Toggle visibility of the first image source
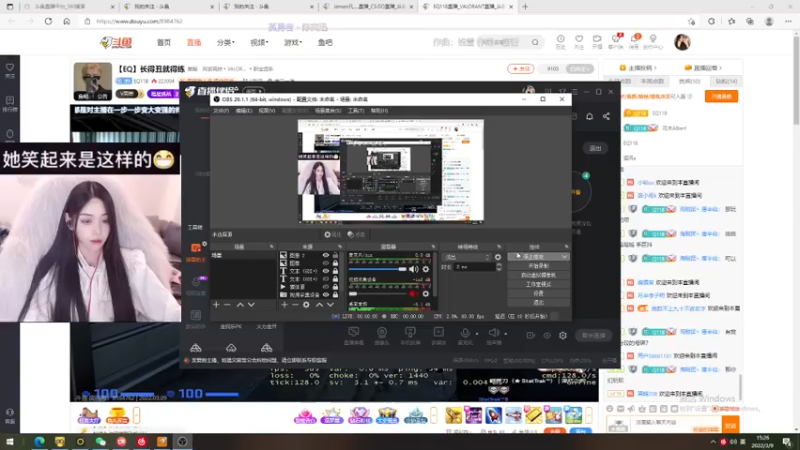 (326, 255)
